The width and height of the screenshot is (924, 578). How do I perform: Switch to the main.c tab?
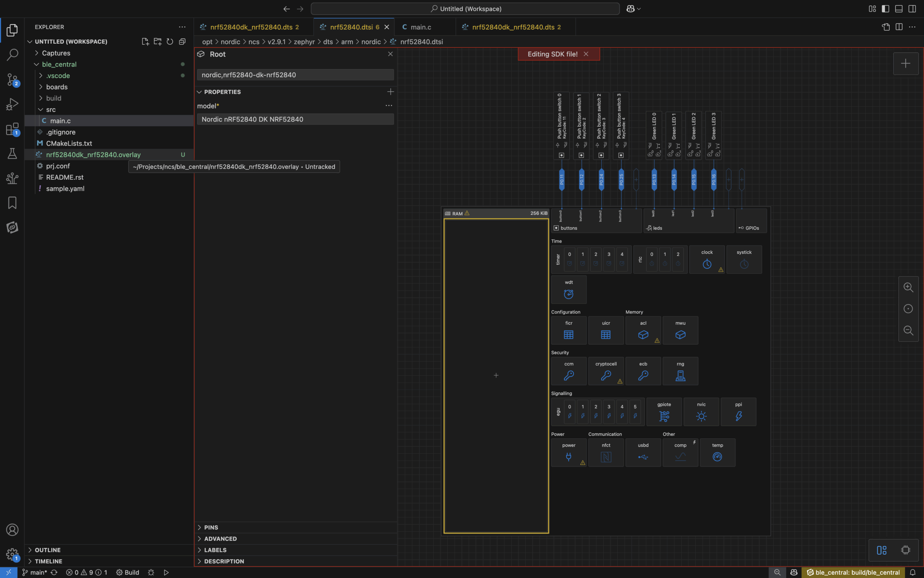click(420, 27)
